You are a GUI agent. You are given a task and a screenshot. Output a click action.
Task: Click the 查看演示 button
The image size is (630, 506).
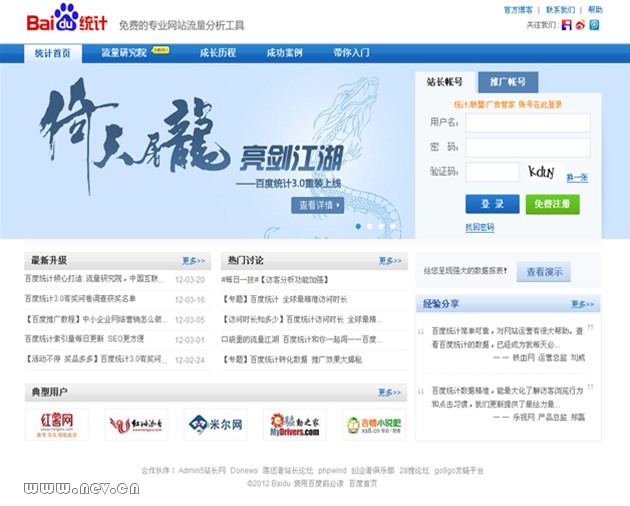pyautogui.click(x=544, y=272)
